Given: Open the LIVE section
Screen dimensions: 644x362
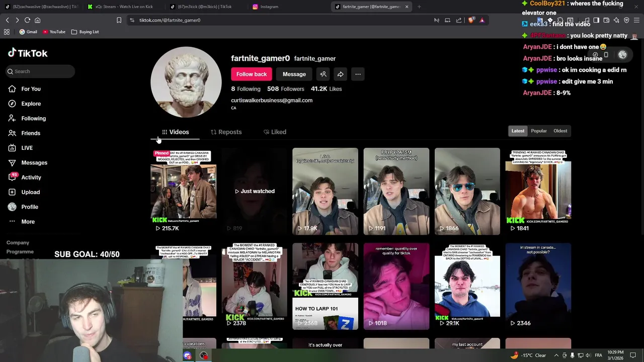Looking at the screenshot, I should tap(27, 148).
